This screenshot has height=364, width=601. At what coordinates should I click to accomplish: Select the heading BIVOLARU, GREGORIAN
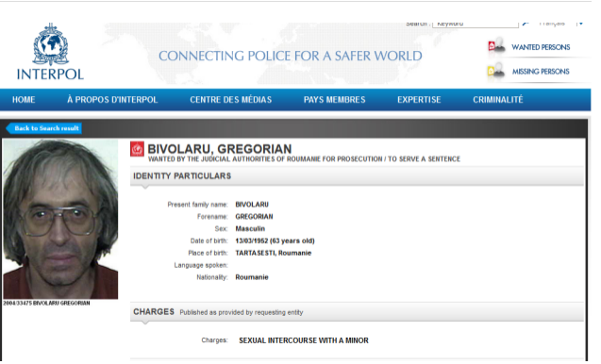[220, 149]
